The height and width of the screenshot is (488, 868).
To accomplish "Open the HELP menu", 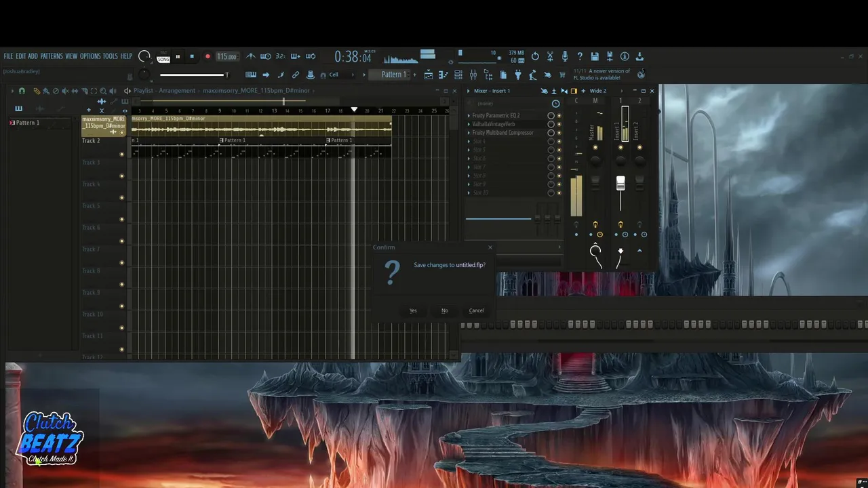I will 127,56.
